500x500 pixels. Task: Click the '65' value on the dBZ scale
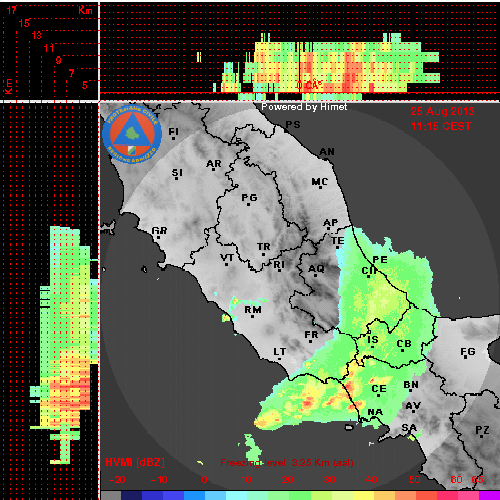pyautogui.click(x=477, y=480)
